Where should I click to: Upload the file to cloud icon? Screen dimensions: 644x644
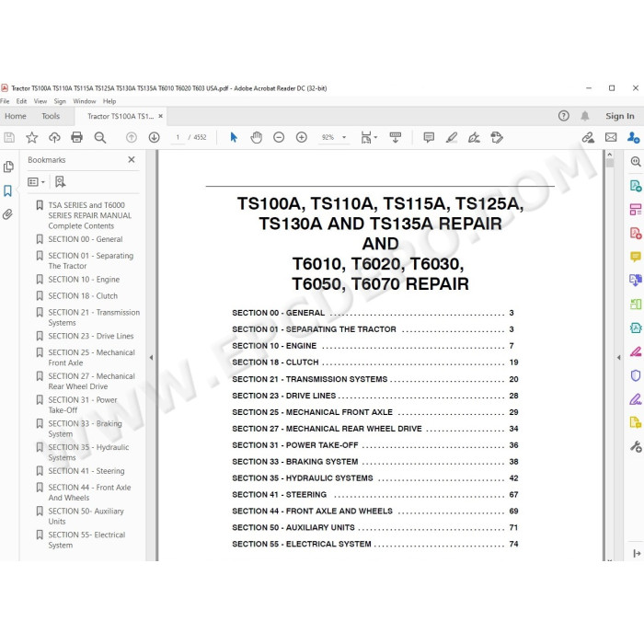[x=54, y=137]
